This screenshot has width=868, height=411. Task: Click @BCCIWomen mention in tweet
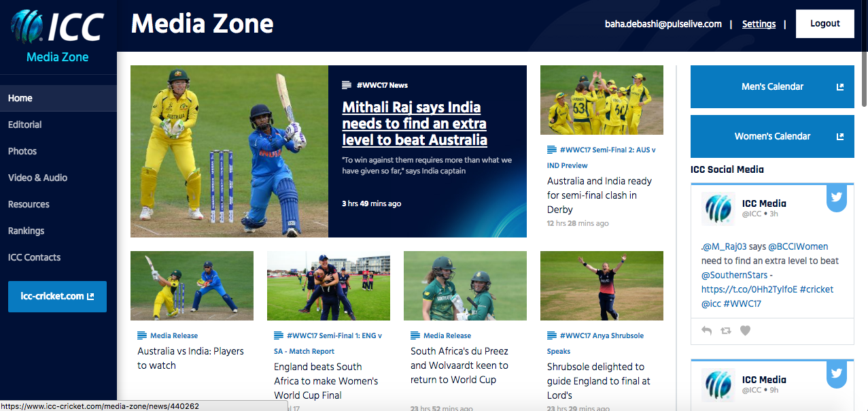[798, 246]
